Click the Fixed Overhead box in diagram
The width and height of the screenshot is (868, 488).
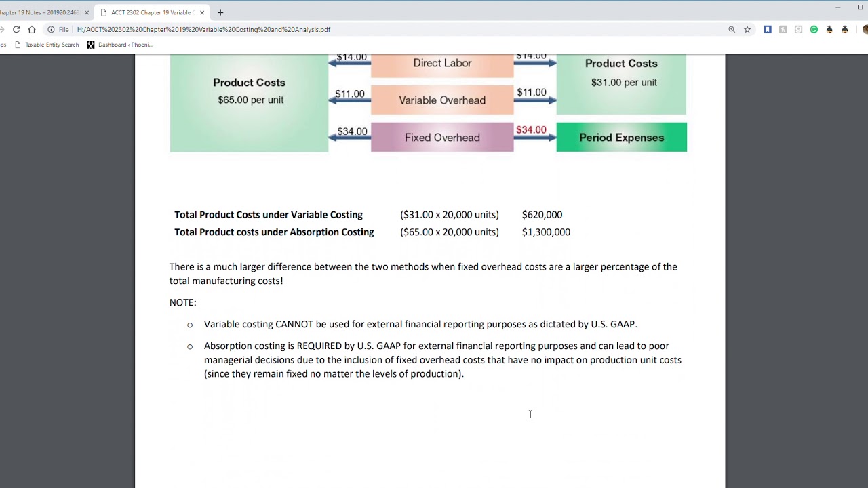442,138
